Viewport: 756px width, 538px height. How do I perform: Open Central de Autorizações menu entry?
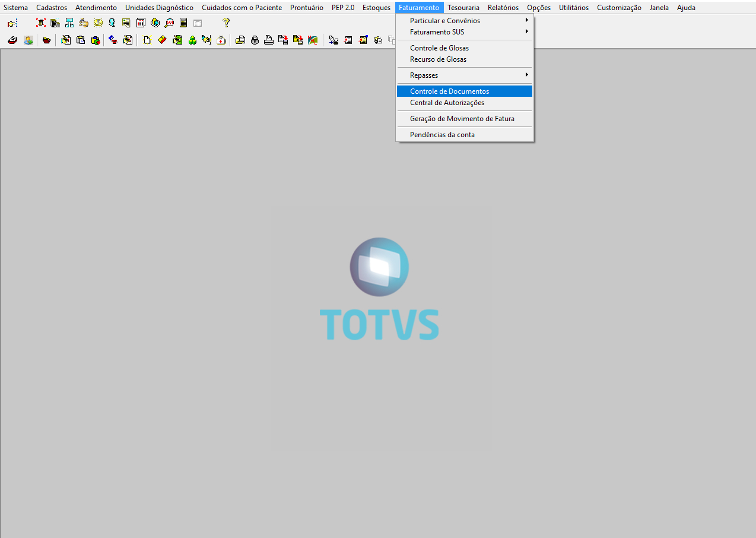(x=465, y=103)
